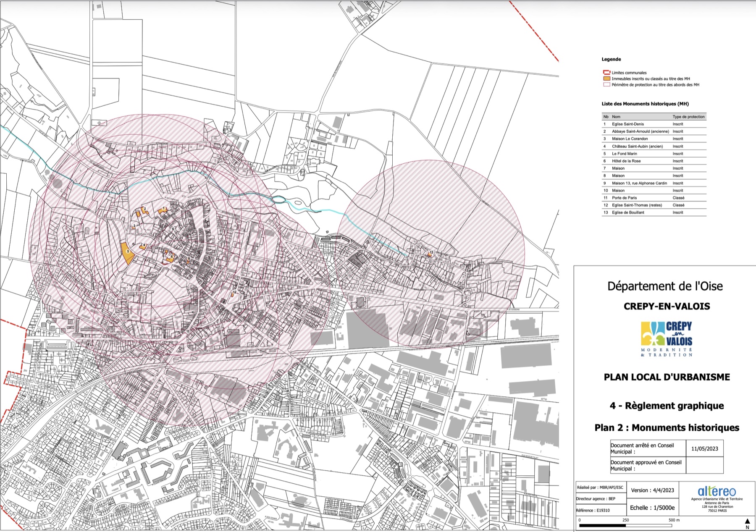This screenshot has height=532, width=756.
Task: Click the large orange parcel numbered 5 on map
Action: tap(127, 253)
